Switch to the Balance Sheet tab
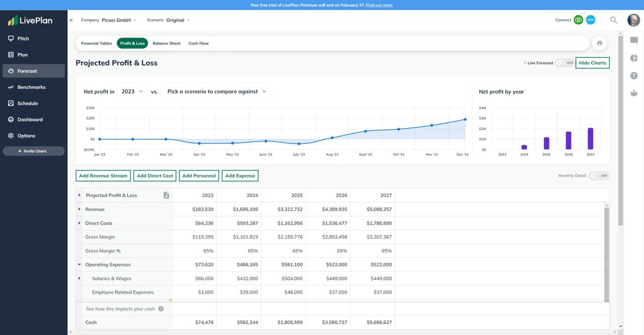The image size is (644, 335). pos(166,43)
